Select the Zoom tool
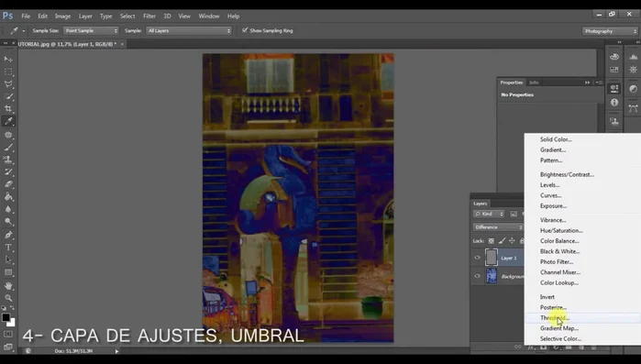 coord(8,298)
